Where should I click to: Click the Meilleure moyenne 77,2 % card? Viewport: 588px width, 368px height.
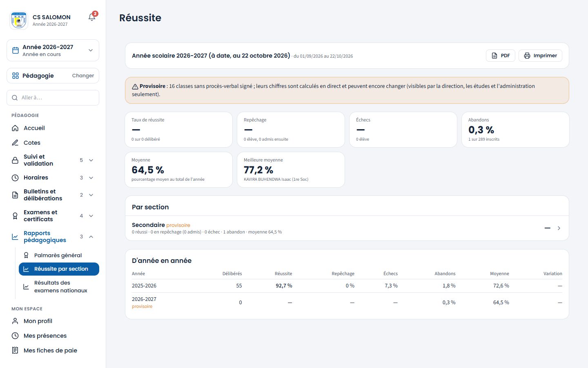pyautogui.click(x=291, y=170)
